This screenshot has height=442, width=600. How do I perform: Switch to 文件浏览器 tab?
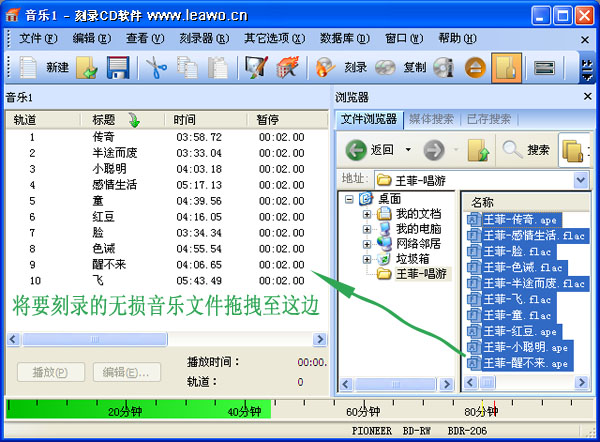tap(369, 119)
